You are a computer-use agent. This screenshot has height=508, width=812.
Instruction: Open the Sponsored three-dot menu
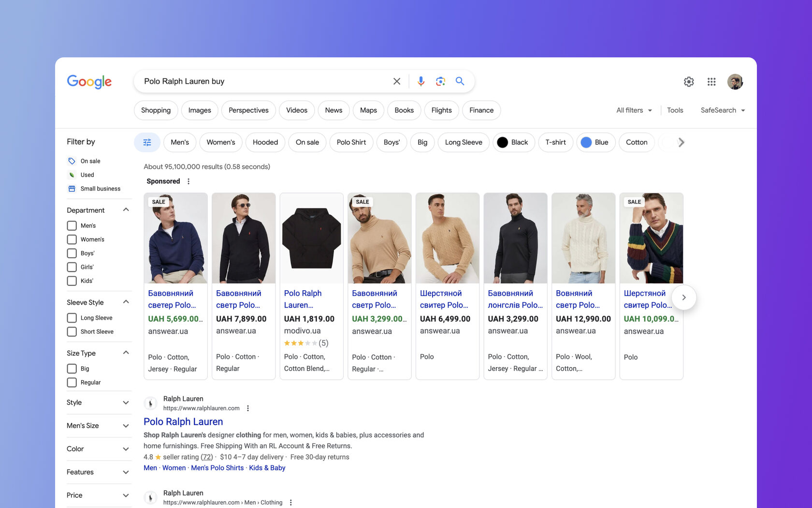tap(188, 181)
